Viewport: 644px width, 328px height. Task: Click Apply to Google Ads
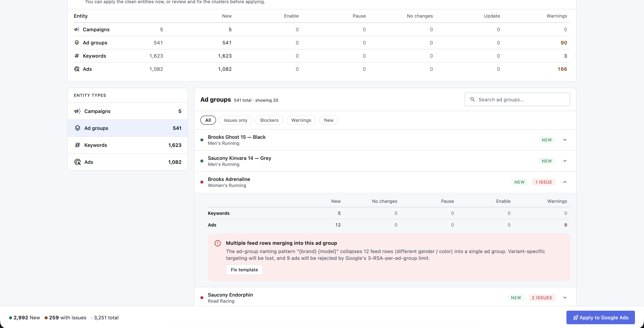click(601, 318)
